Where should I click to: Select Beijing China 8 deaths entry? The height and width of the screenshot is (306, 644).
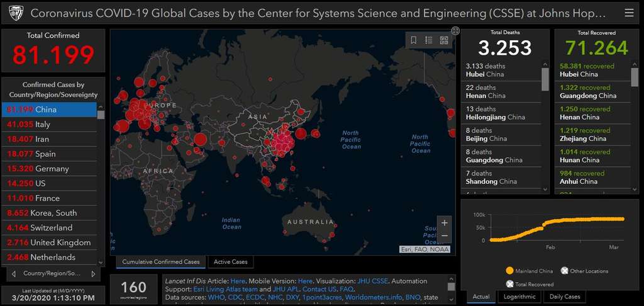(x=501, y=135)
